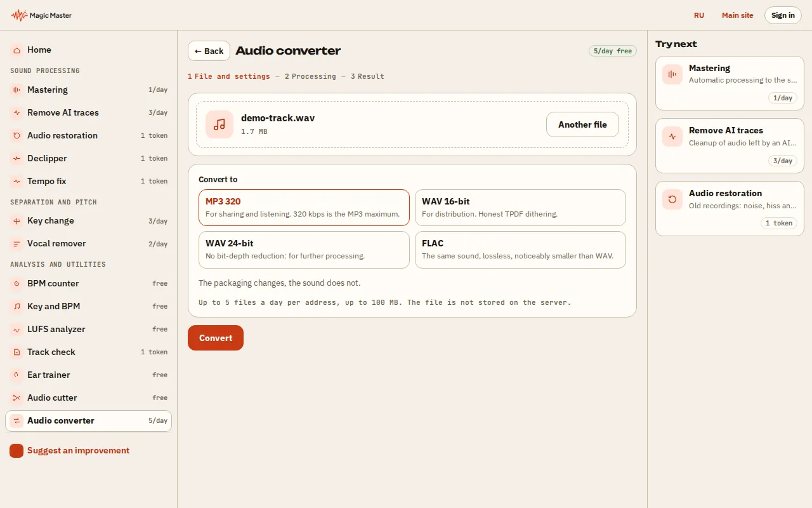Choose the FLAC format option
This screenshot has height=508, width=812.
[520, 250]
